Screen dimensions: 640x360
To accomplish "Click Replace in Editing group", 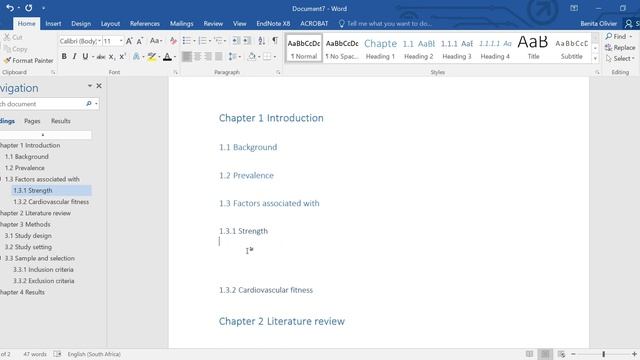I will 620,48.
